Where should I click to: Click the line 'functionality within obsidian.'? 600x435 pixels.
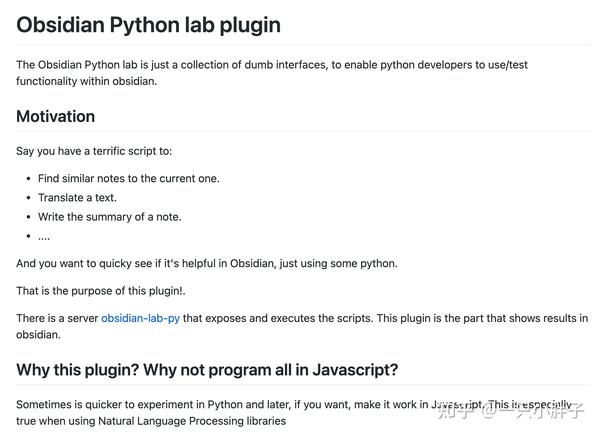coord(86,81)
